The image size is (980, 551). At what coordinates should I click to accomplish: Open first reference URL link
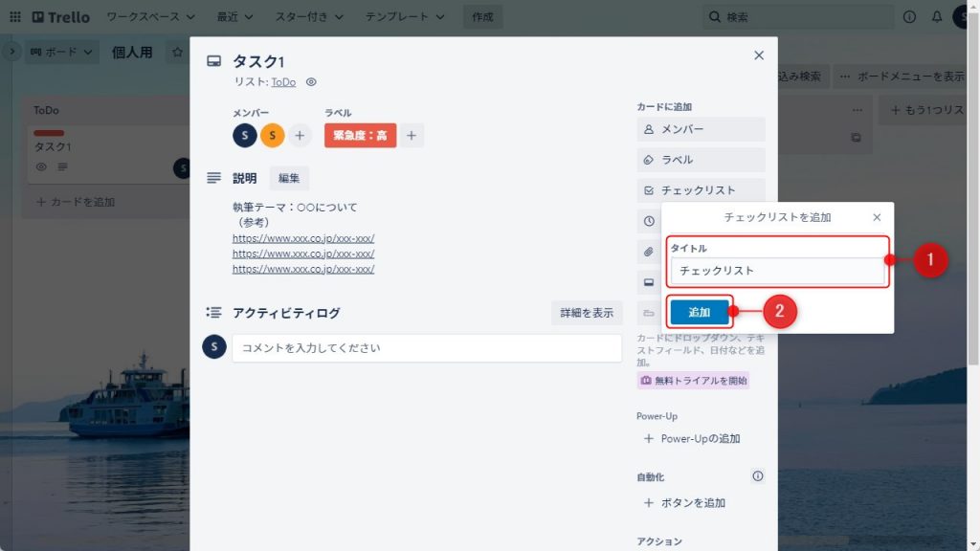point(303,238)
